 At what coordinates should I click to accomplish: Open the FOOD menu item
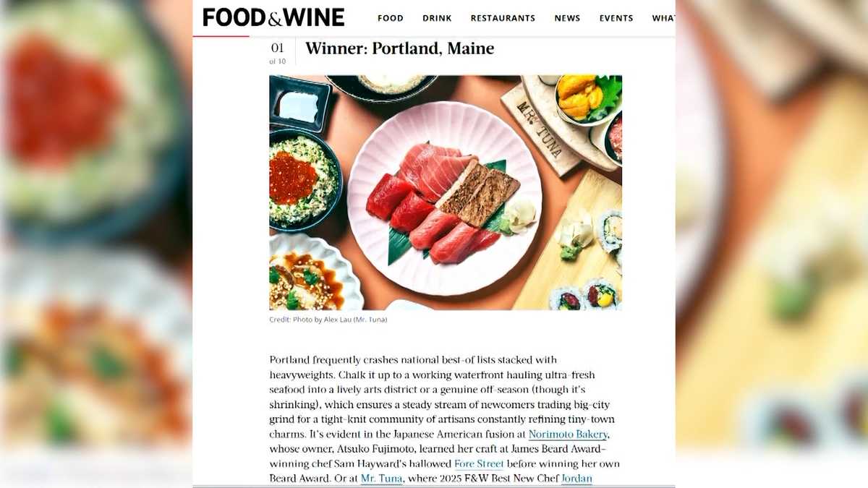pos(391,18)
